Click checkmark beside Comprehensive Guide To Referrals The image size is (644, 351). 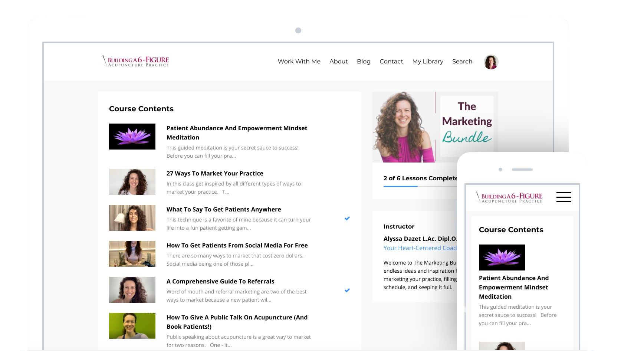coord(347,290)
